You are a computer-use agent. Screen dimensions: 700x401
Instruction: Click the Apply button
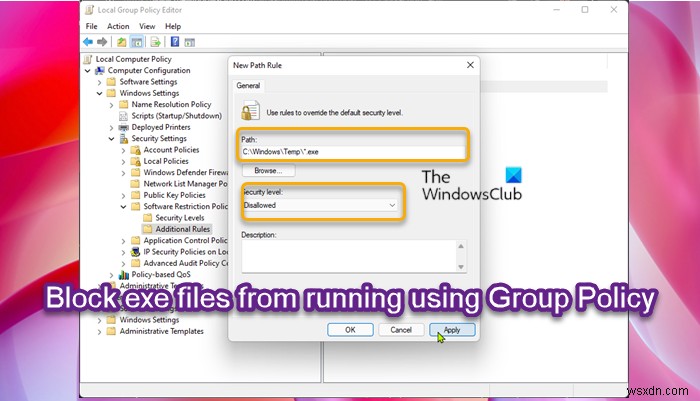pos(452,330)
